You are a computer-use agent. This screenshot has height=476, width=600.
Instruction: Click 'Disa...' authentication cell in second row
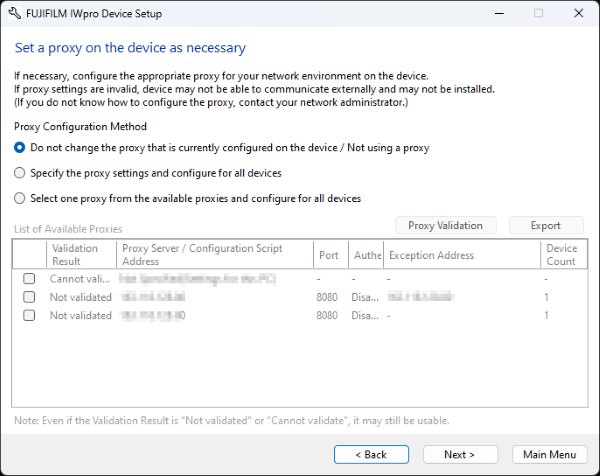[365, 297]
